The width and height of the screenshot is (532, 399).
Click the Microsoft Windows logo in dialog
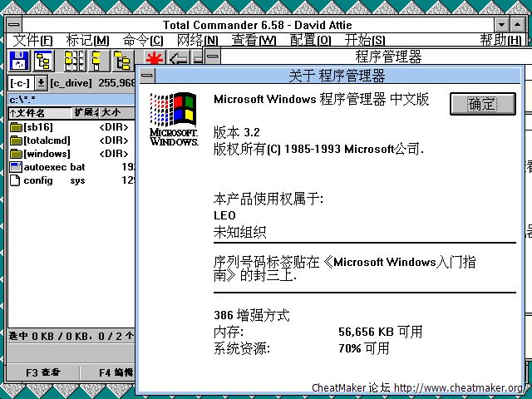click(x=173, y=118)
